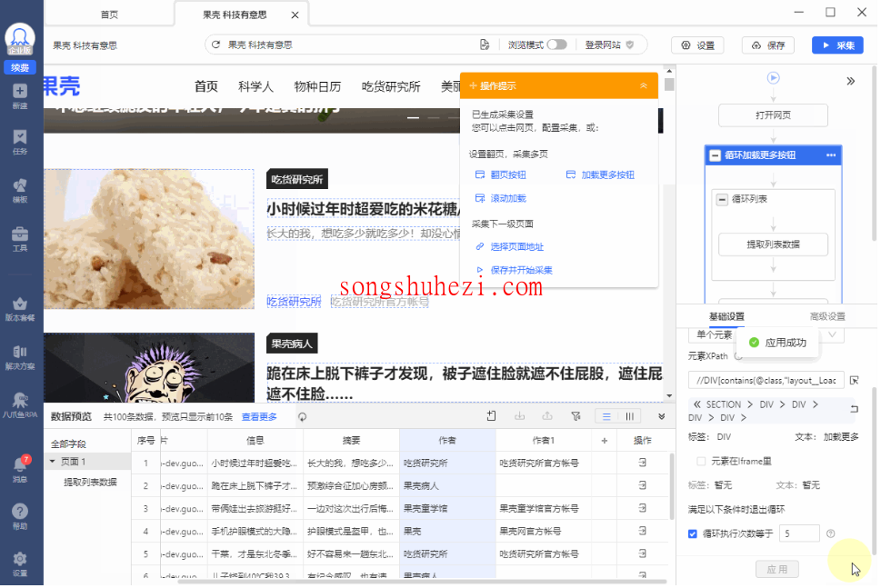Click the 查看更多 link in data preview

point(260,418)
